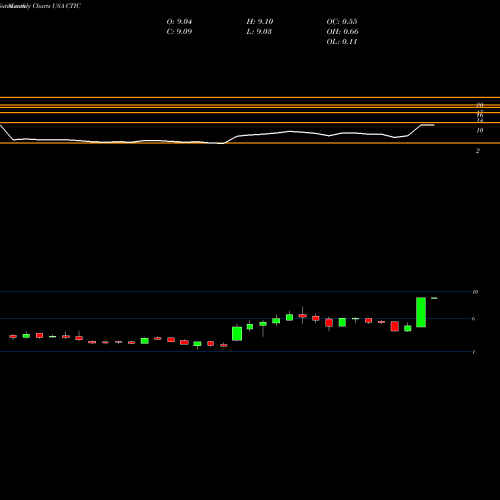Click the "OC: 0.55" reading
500x500 pixels.
342,22
